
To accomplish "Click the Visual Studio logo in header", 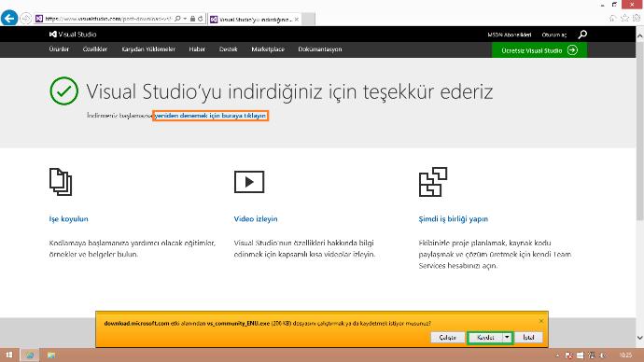I will (x=73, y=35).
